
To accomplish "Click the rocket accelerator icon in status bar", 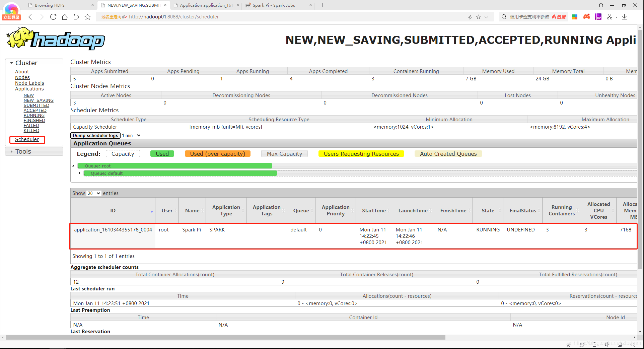I will click(x=569, y=344).
